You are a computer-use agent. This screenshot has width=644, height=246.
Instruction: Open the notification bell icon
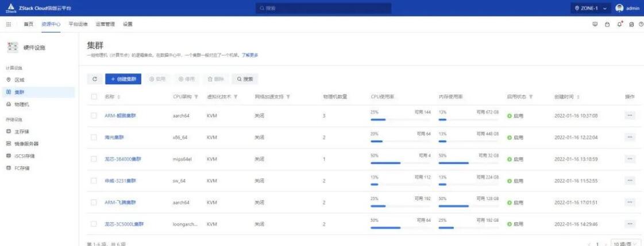(x=620, y=24)
